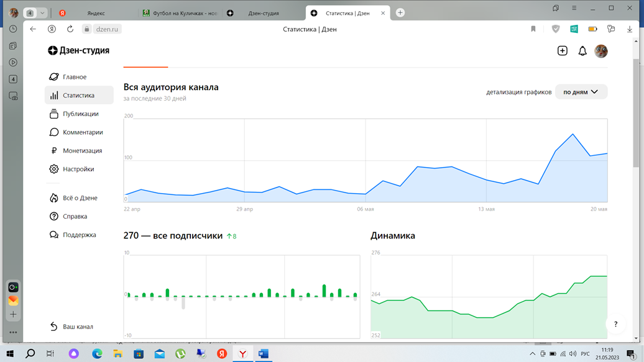Open the 'по дням' detalization dropdown

(581, 91)
